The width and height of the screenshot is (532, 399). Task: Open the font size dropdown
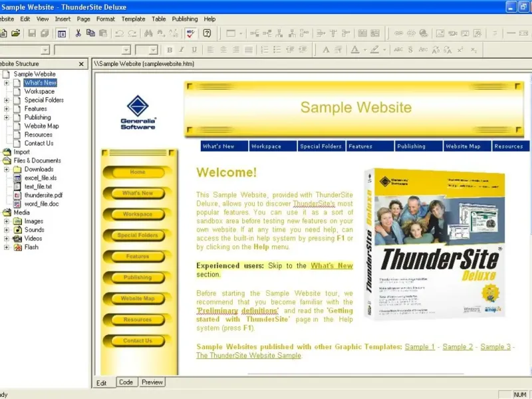point(154,51)
